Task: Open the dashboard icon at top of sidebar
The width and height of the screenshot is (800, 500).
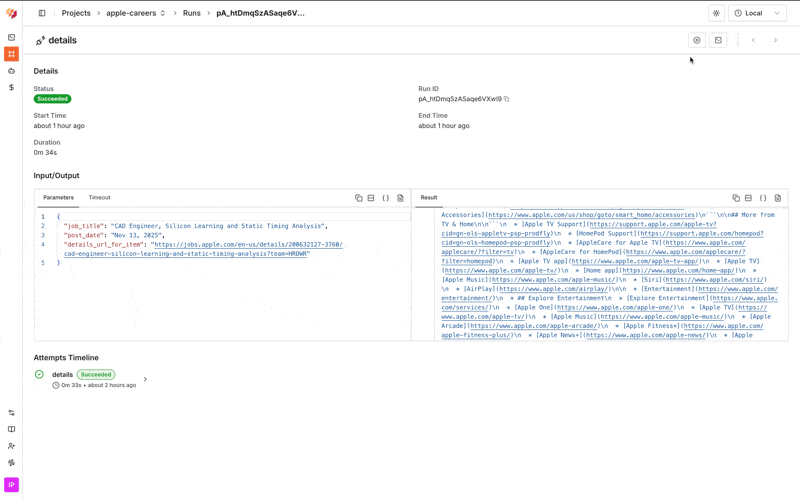Action: coord(11,37)
